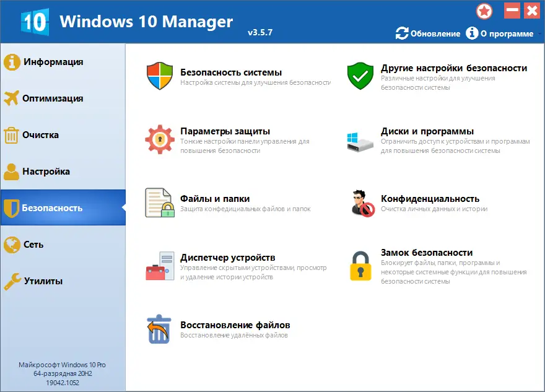The image size is (545, 392).
Task: Open Диски и программы
Action: click(427, 131)
